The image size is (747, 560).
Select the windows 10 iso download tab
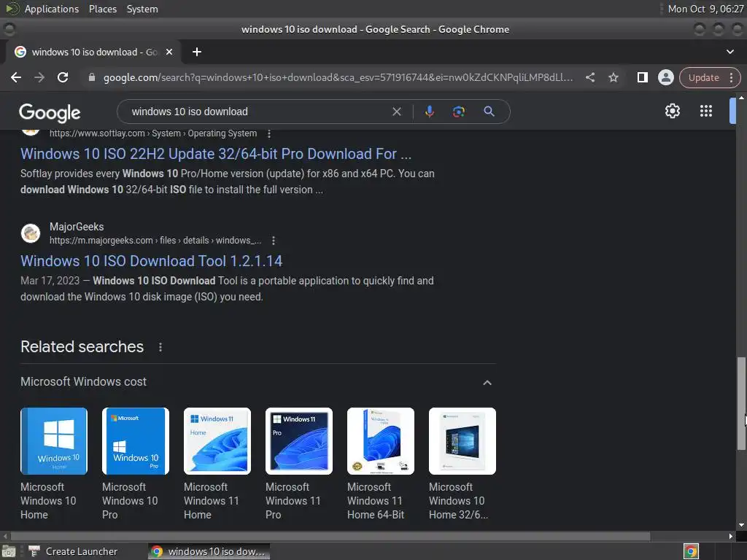[94, 52]
